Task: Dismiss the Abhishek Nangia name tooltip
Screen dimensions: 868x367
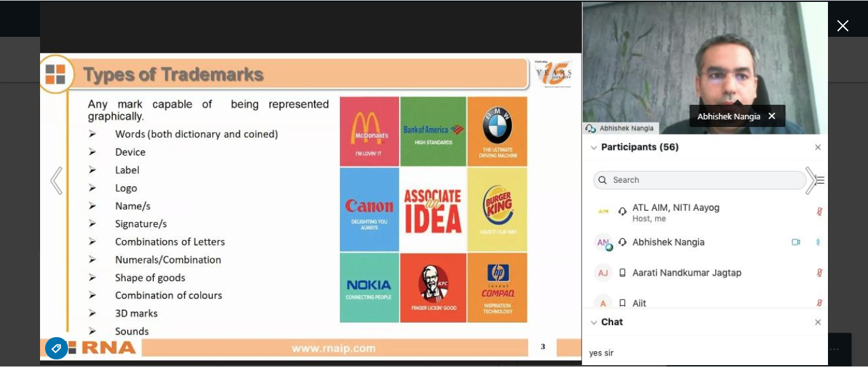Action: pyautogui.click(x=771, y=116)
